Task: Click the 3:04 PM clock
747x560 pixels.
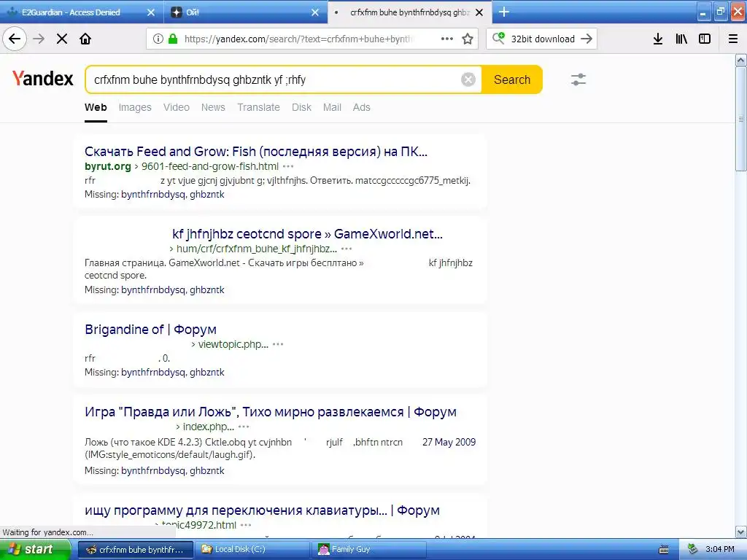Action: pyautogui.click(x=720, y=550)
